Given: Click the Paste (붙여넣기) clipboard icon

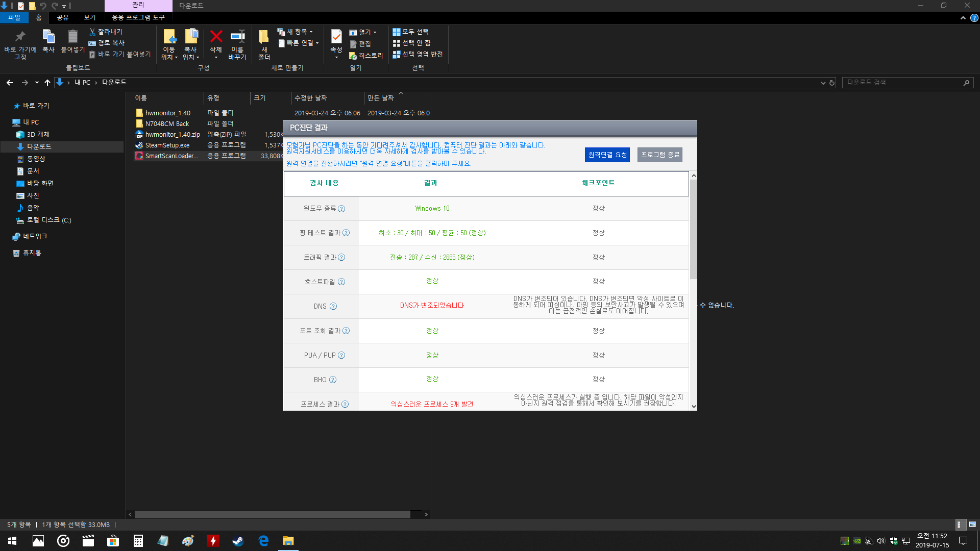Looking at the screenshot, I should [x=72, y=37].
